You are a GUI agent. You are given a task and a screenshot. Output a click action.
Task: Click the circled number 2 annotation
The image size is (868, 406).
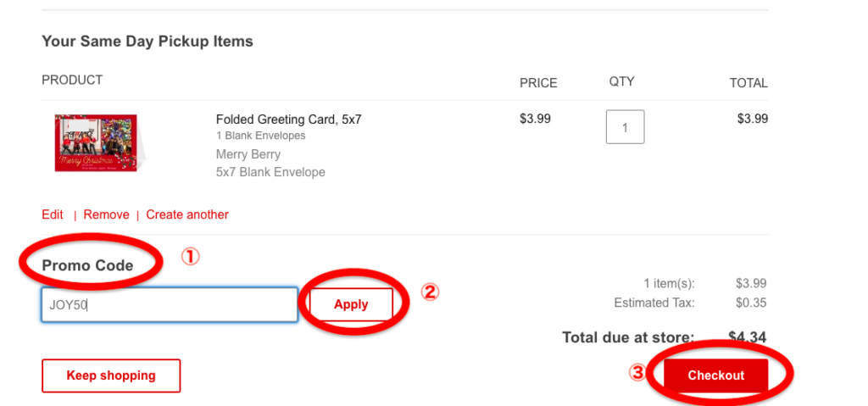pos(430,292)
